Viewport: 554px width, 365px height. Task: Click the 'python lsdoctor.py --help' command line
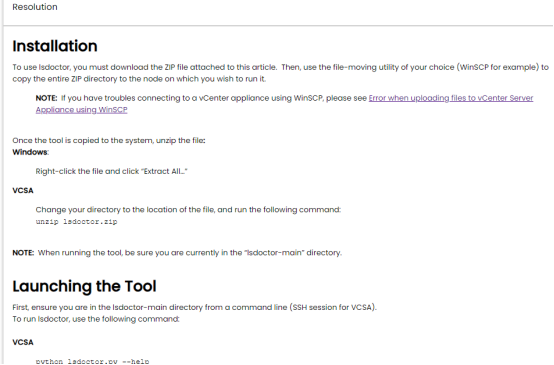(x=92, y=361)
